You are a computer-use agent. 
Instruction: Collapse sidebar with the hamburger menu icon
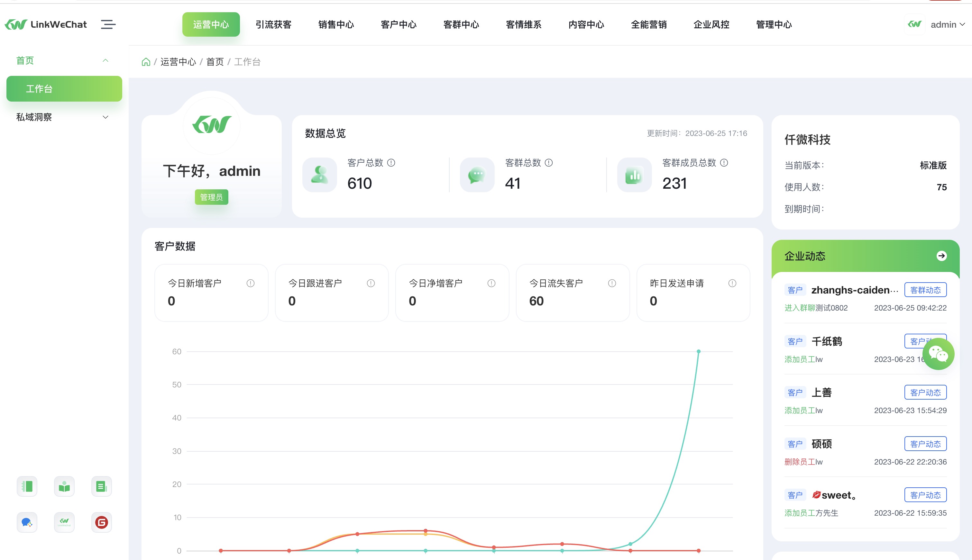108,25
